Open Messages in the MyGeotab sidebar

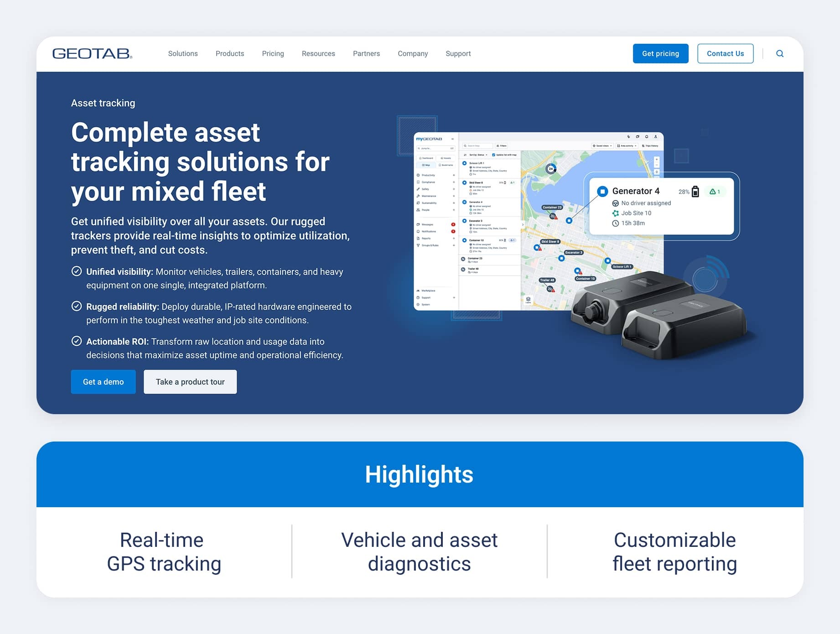tap(436, 224)
